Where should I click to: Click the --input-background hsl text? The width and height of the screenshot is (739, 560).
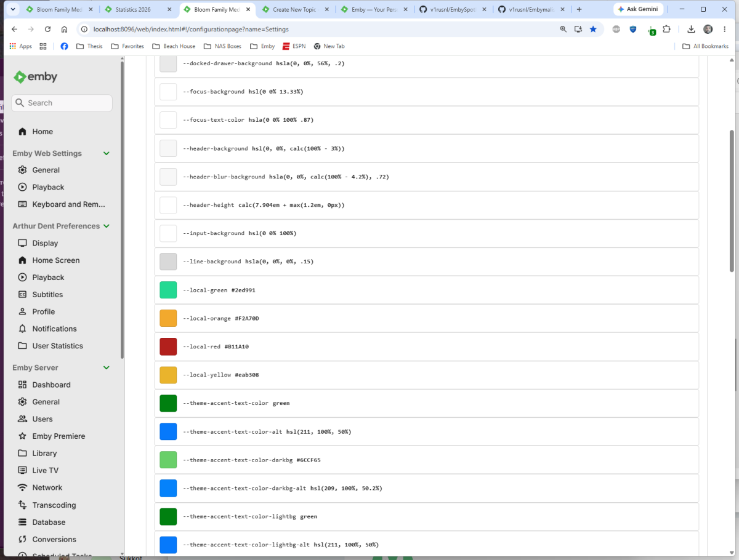[272, 233]
